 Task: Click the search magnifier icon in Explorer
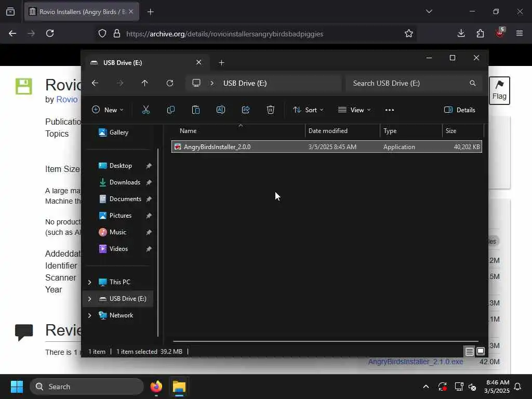tap(472, 83)
